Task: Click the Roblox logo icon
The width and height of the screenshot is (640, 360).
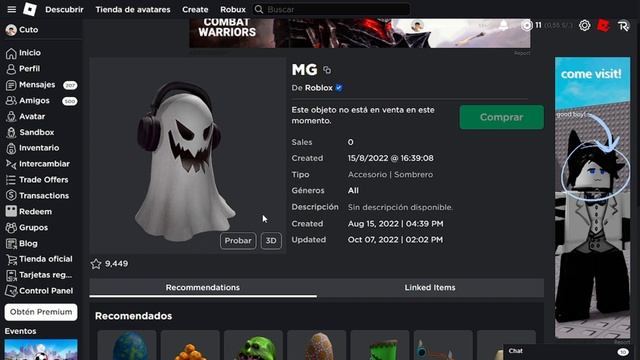Action: coord(30,9)
